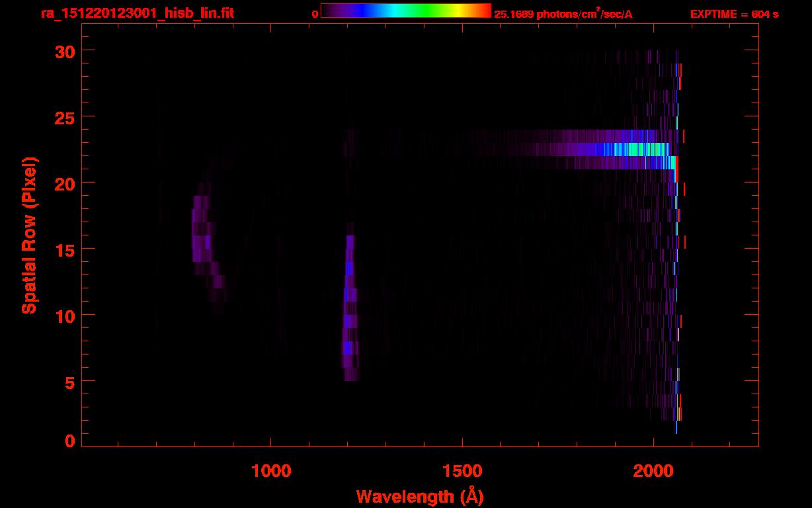Screen dimensions: 812x508
Task: Click the color bar minimum value 0
Action: pyautogui.click(x=315, y=14)
